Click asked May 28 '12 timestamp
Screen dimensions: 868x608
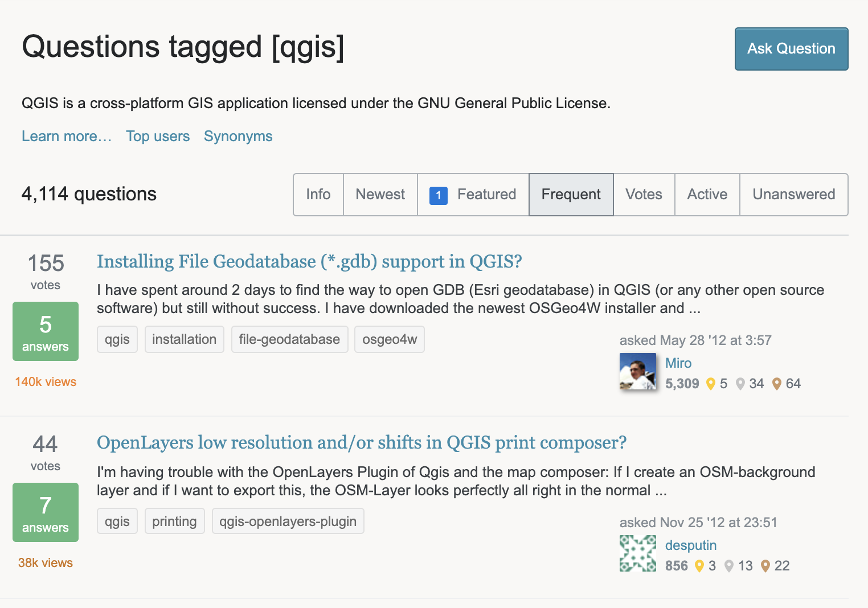coord(695,340)
